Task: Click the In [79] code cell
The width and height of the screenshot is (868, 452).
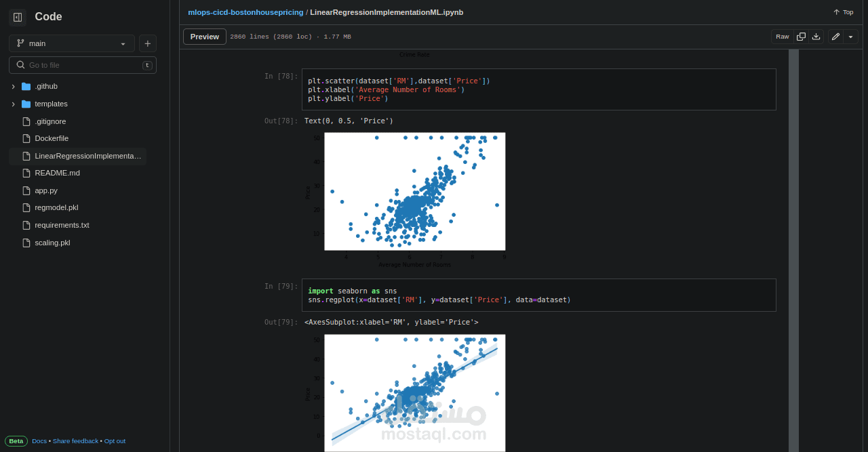Action: [539, 295]
